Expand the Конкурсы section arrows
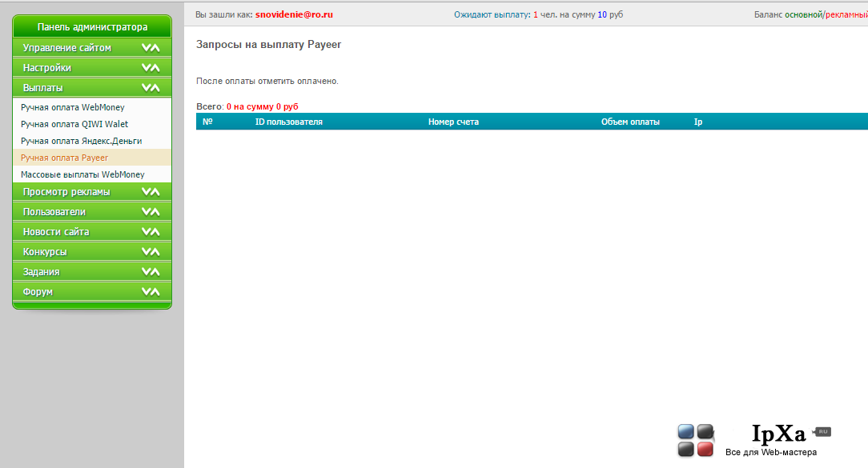868x468 pixels. pos(151,251)
